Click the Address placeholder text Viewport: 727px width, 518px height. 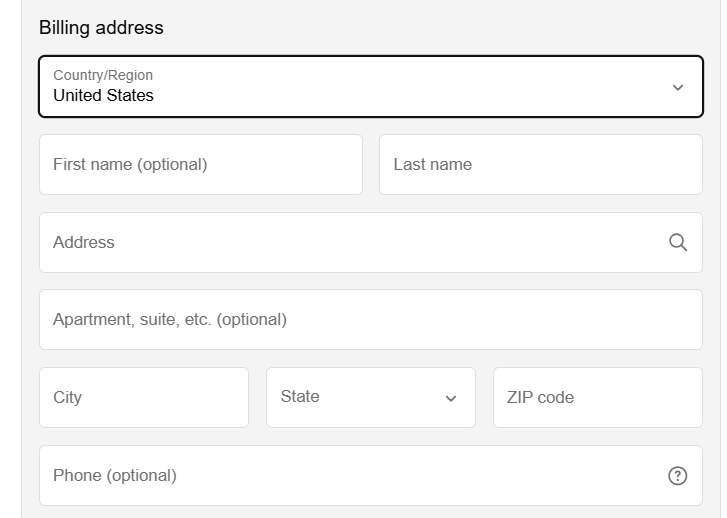tap(83, 242)
